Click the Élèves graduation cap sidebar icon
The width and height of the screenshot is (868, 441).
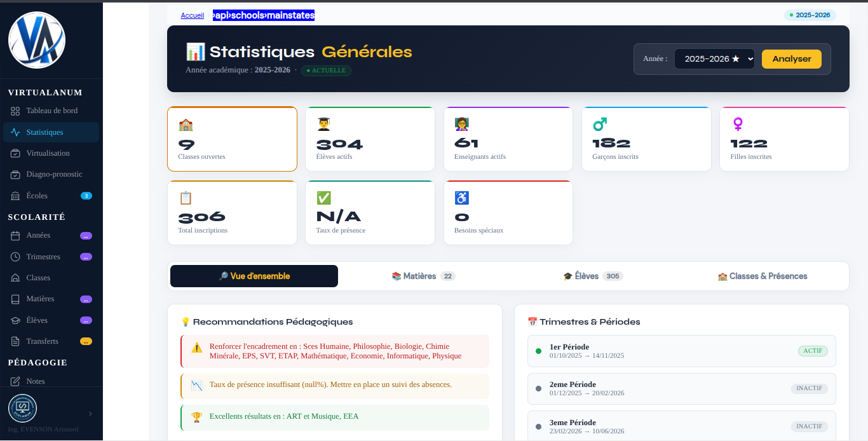(15, 320)
